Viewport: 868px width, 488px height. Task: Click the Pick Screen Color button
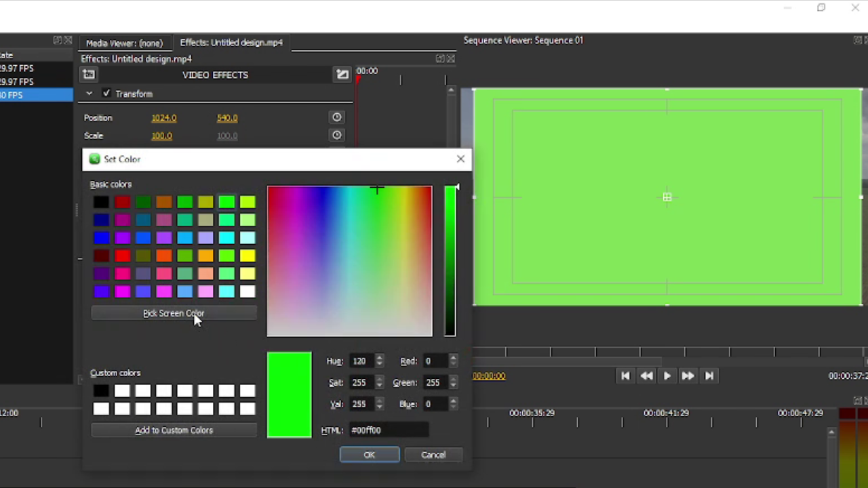click(x=174, y=313)
